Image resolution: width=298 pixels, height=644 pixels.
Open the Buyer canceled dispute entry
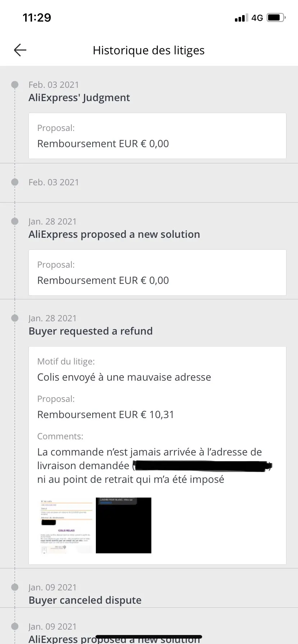pyautogui.click(x=85, y=600)
